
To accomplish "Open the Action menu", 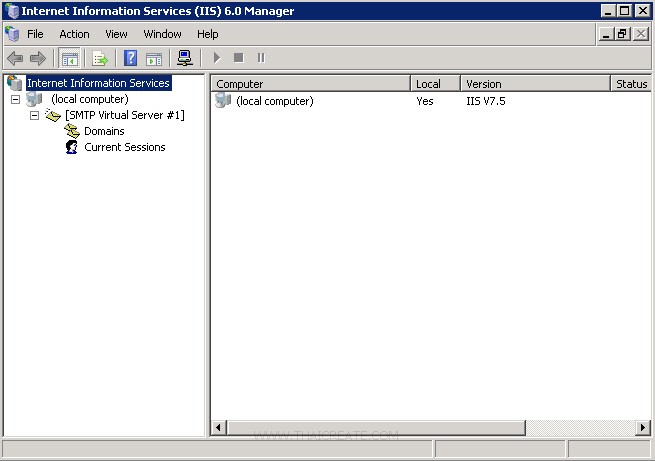I will [x=74, y=34].
